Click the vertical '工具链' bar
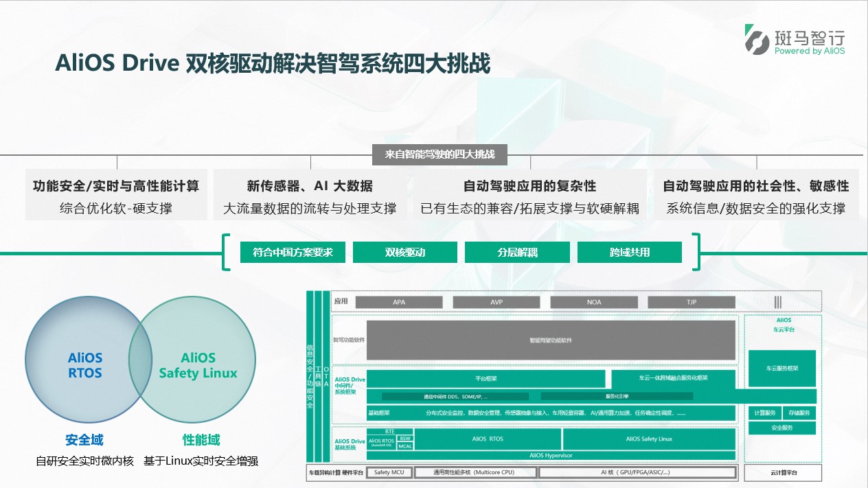The height and width of the screenshot is (488, 868). tap(318, 376)
